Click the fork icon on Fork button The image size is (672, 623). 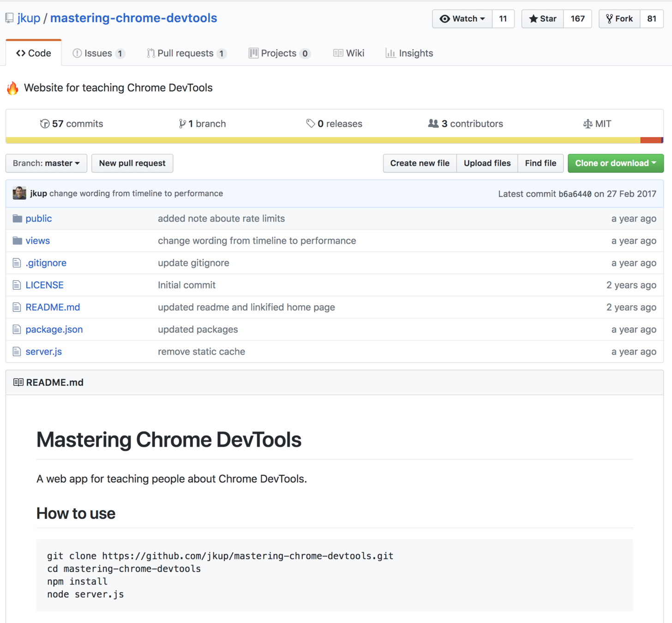pos(609,18)
